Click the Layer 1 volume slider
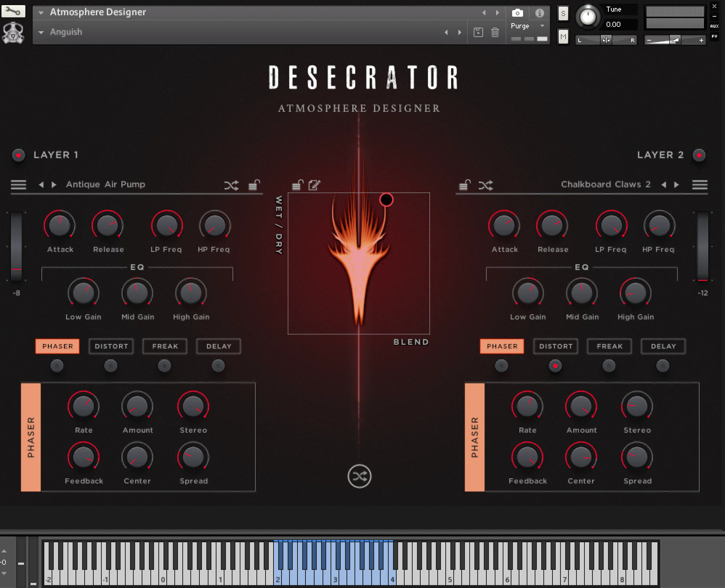The height and width of the screenshot is (588, 725). (16, 247)
